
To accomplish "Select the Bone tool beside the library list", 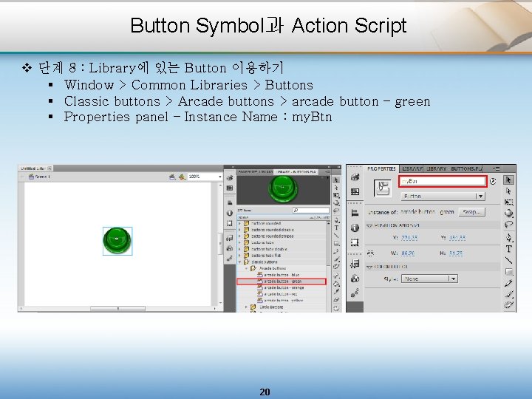I will [x=336, y=276].
